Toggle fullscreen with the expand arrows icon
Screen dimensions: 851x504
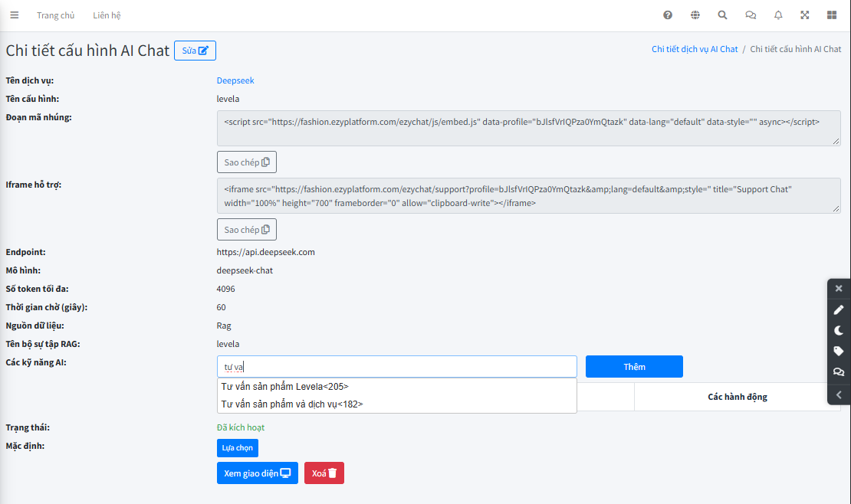[805, 15]
